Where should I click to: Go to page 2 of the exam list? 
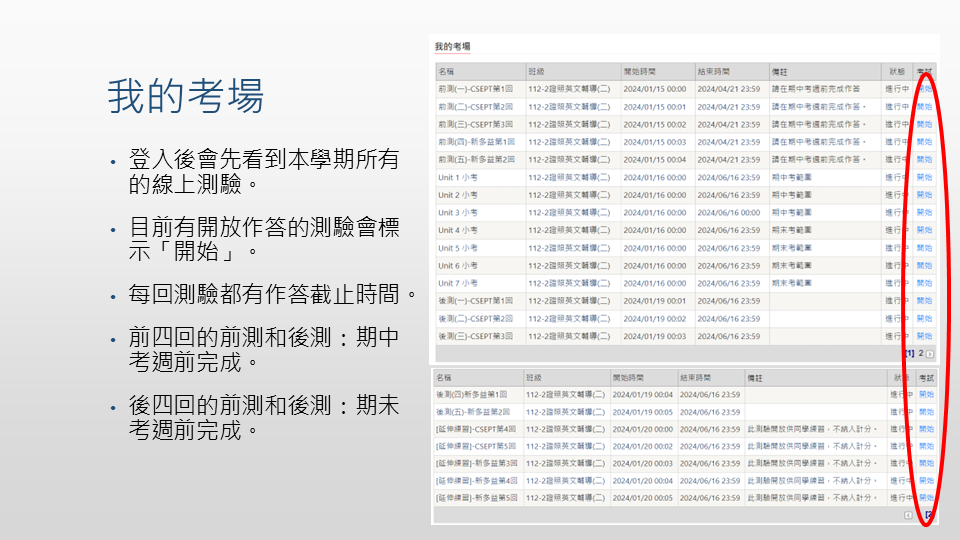[x=921, y=354]
